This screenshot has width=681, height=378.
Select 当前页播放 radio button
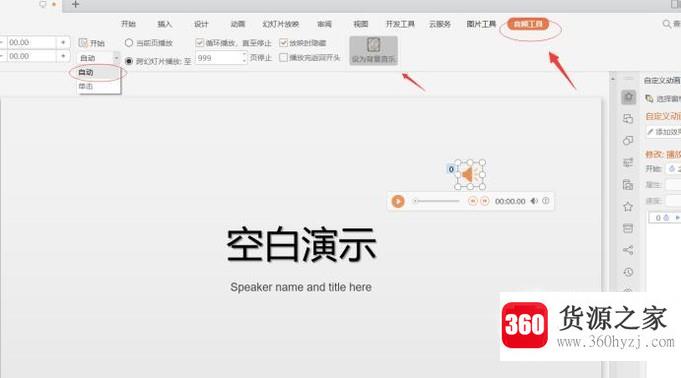[129, 43]
